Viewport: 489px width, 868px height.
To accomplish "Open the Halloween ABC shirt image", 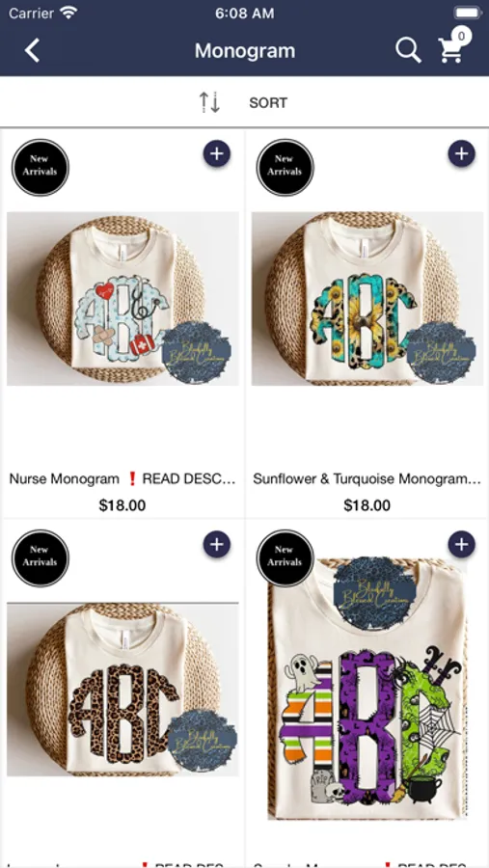I will pyautogui.click(x=367, y=690).
